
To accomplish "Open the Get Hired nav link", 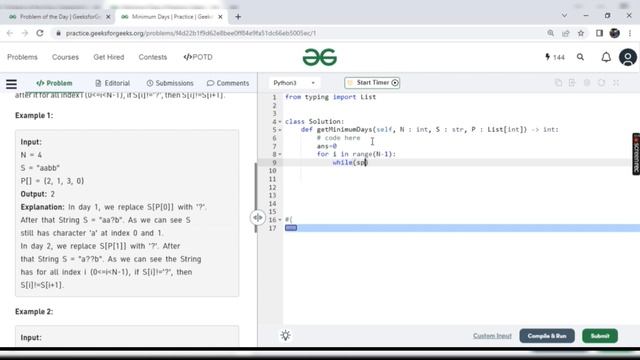I will tap(109, 57).
